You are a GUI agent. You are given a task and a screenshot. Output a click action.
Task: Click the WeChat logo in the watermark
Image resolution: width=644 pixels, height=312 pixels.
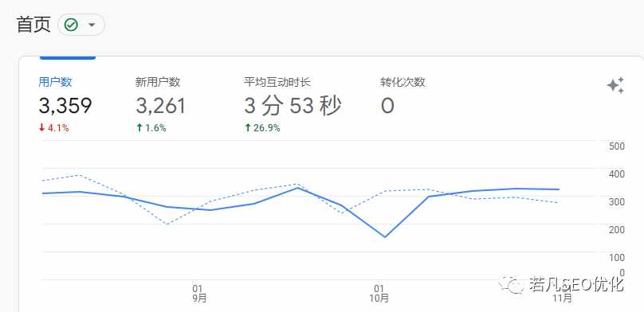(x=511, y=284)
